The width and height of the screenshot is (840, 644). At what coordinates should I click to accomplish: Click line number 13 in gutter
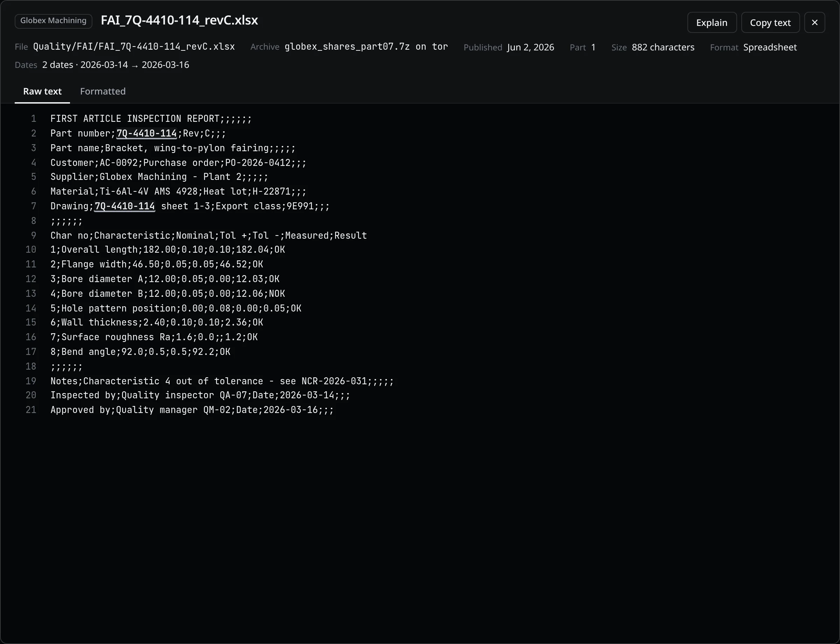coord(31,294)
